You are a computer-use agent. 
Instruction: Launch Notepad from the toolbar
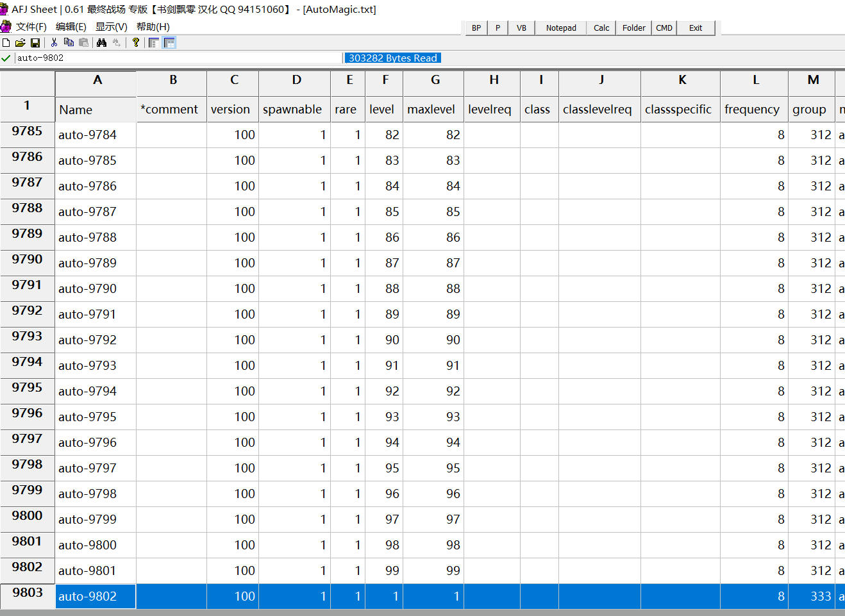coord(561,28)
